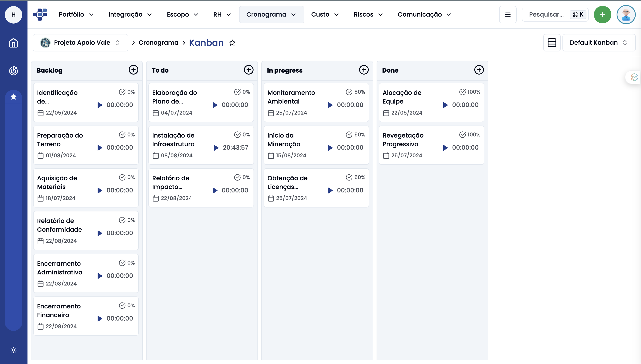Open the Default Kanban view selector

[x=599, y=43]
